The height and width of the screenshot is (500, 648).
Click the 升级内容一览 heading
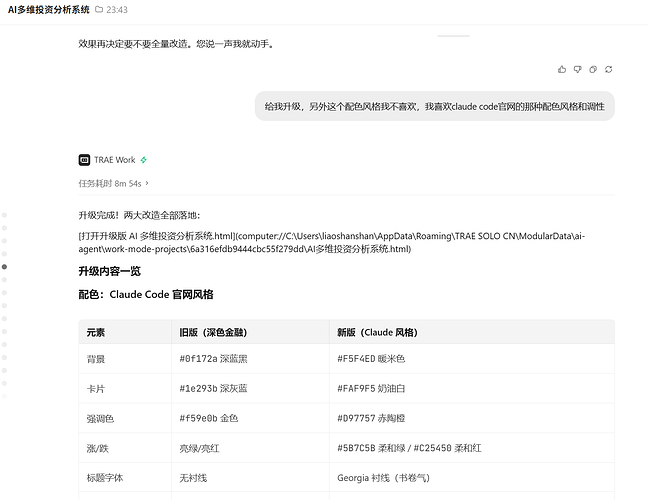tap(110, 271)
